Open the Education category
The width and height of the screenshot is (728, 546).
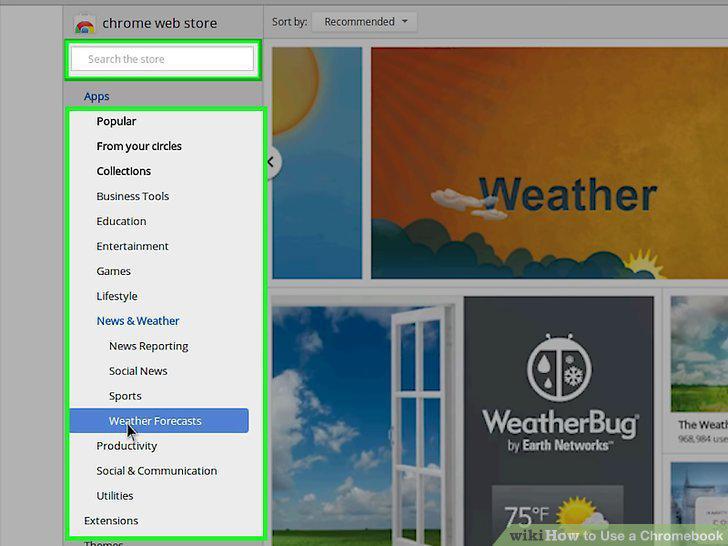tap(121, 221)
